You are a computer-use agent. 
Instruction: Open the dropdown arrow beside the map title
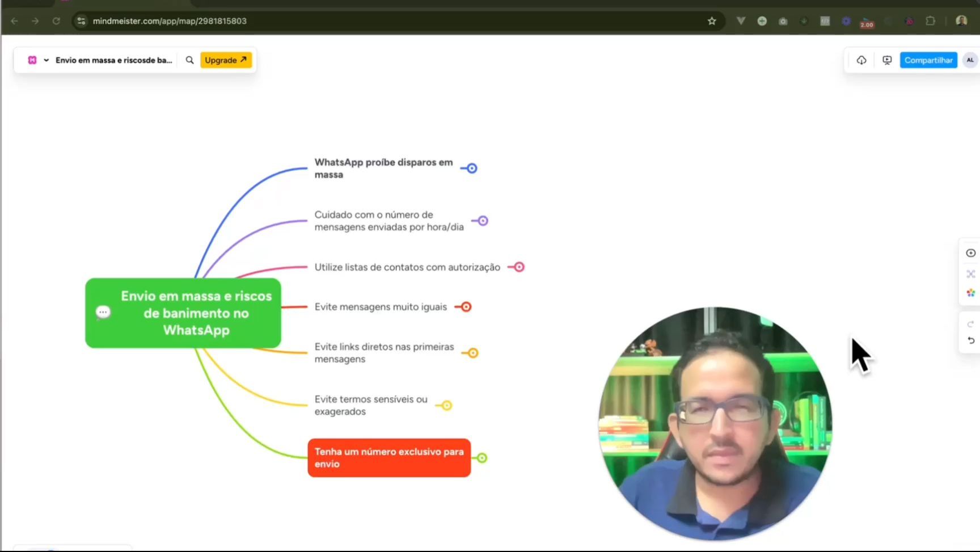pos(47,60)
